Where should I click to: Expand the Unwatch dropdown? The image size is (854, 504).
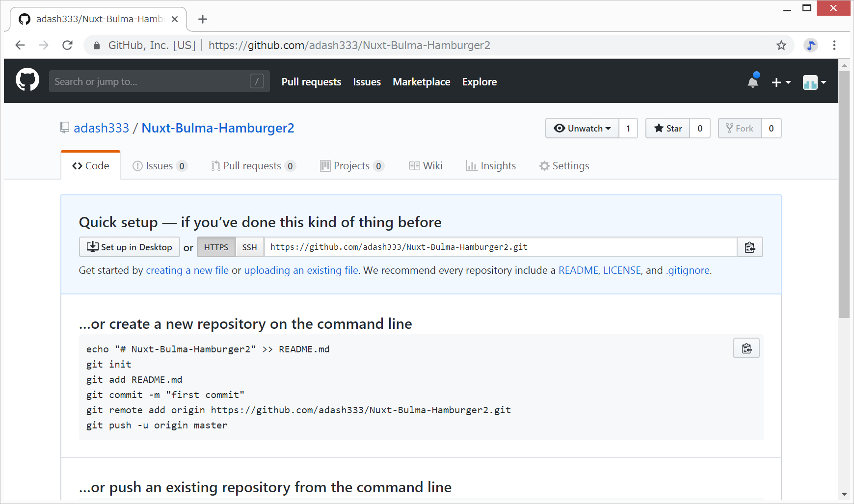coord(582,129)
